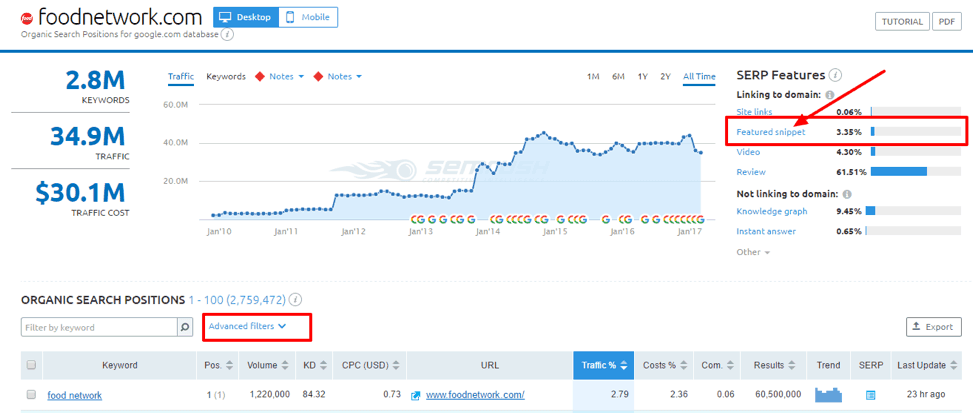This screenshot has height=413, width=973.
Task: Open the www.foodnetwork.com/ URL link
Action: 475,395
